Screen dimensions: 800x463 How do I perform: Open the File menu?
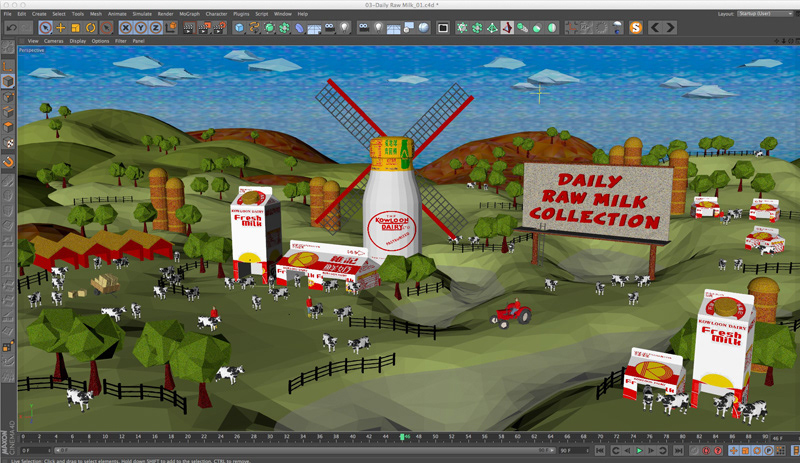point(8,14)
